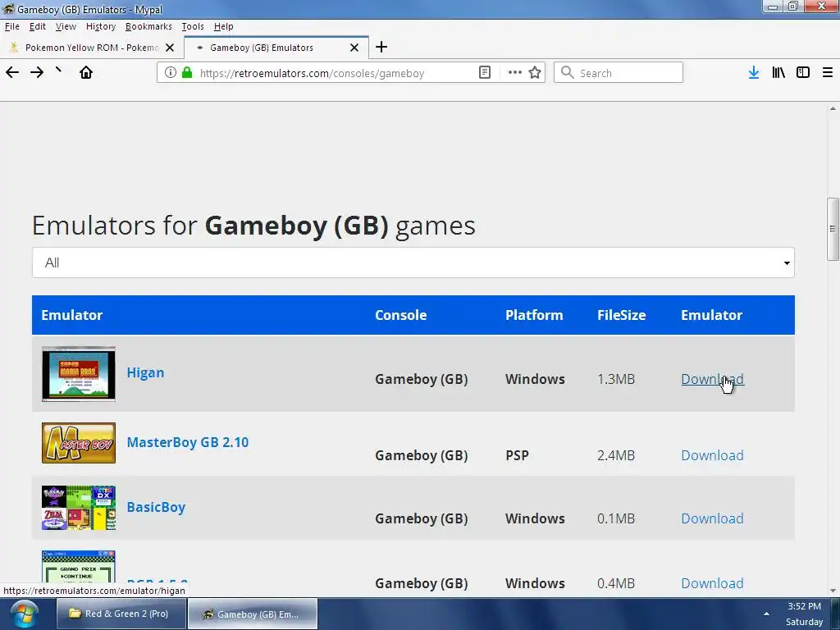Image resolution: width=840 pixels, height=630 pixels.
Task: Go forward with the arrow button
Action: click(37, 72)
